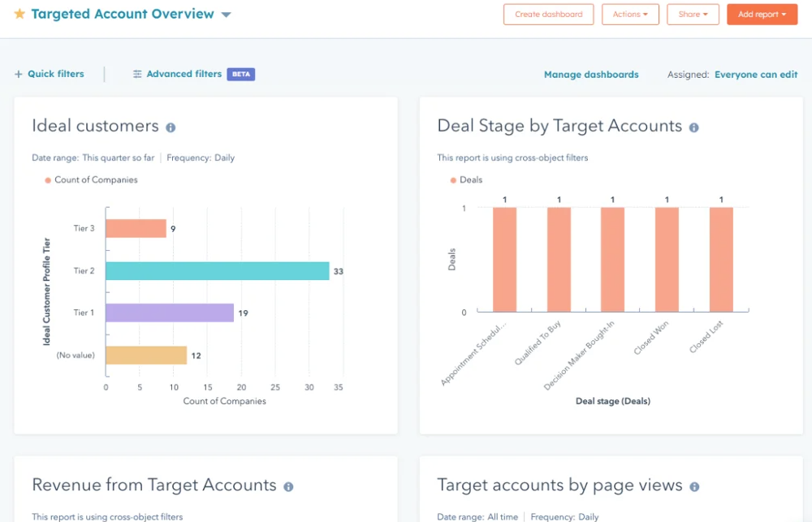This screenshot has width=812, height=522.
Task: Click info icon next to Ideal customers
Action: pos(171,127)
